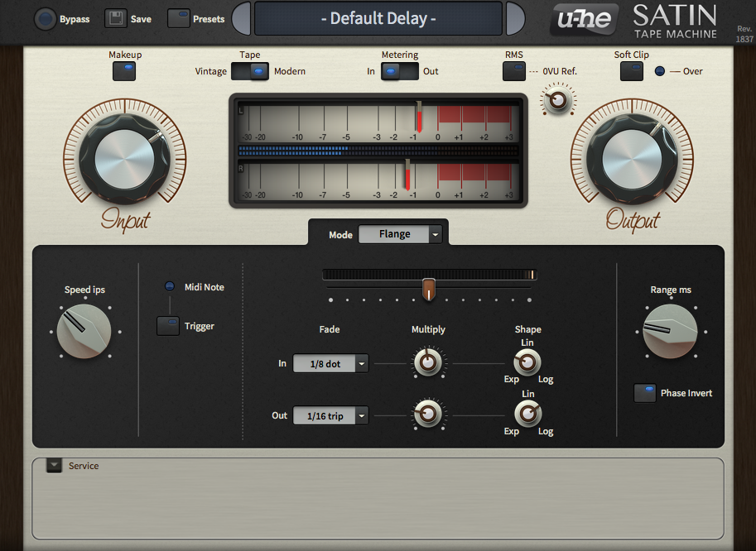The image size is (756, 551).
Task: Expand the Service panel arrow
Action: [54, 465]
